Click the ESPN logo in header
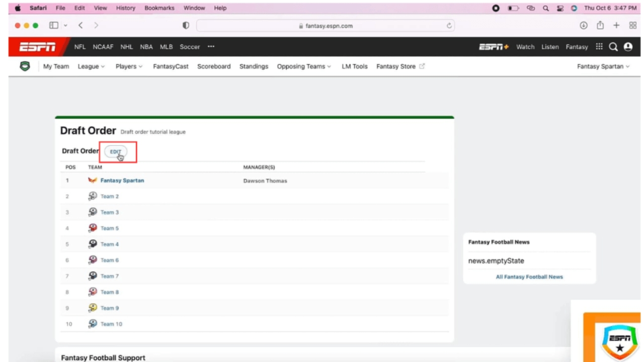644x362 pixels. tap(38, 47)
